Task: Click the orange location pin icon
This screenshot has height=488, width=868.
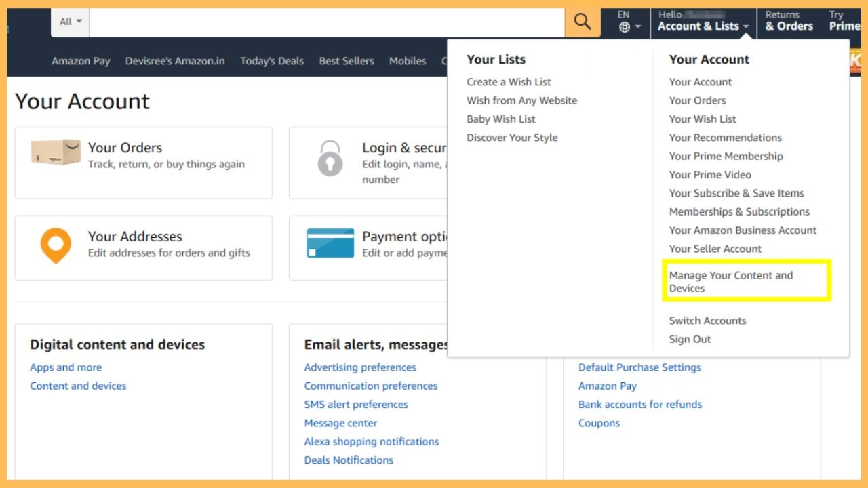Action: pyautogui.click(x=56, y=245)
